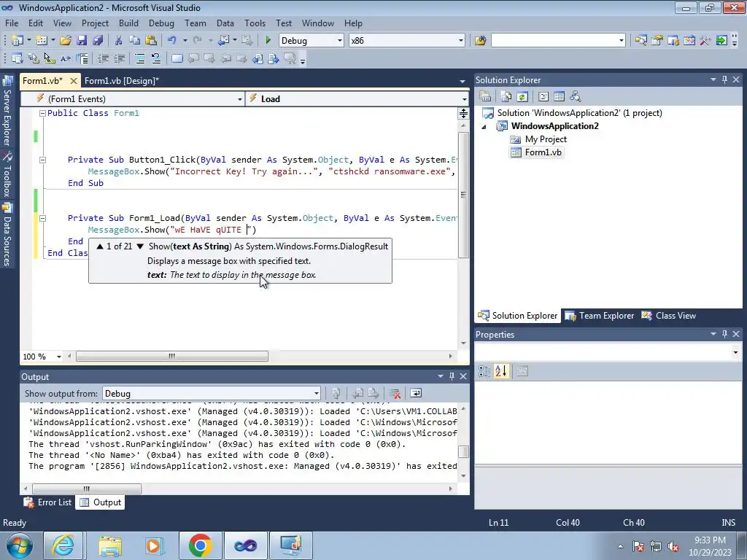Open the Solution Explorer toolbar icon
Image resolution: width=747 pixels, height=560 pixels.
click(x=640, y=41)
